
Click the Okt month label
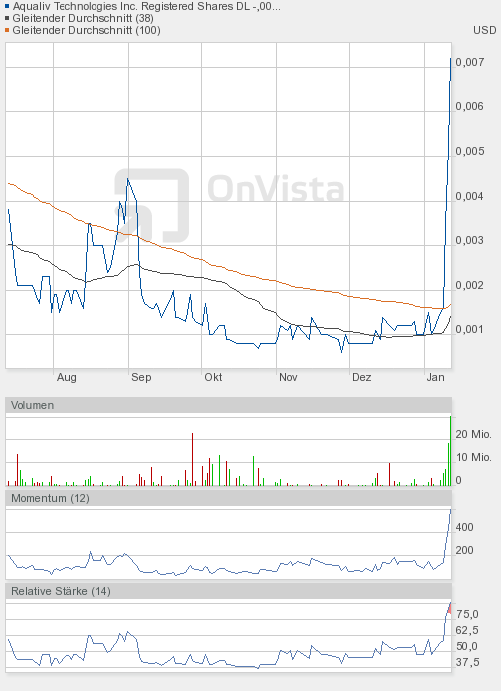213,377
